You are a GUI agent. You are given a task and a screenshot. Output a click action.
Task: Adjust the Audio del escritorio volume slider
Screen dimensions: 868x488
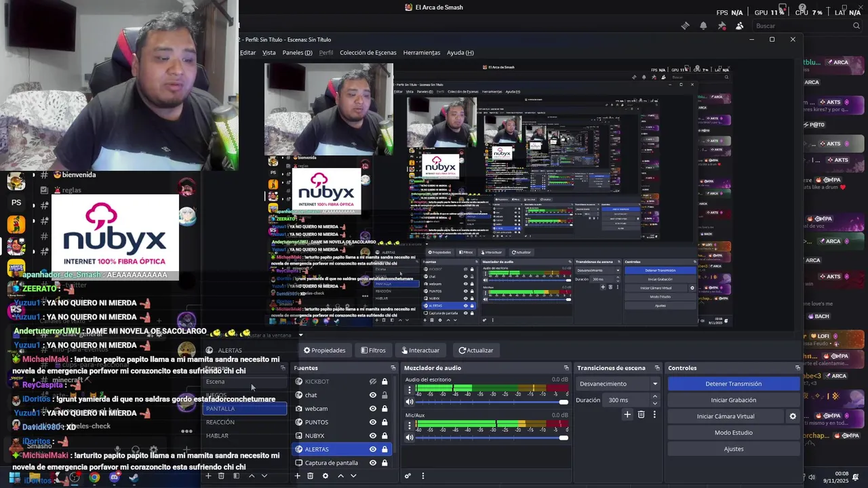492,402
